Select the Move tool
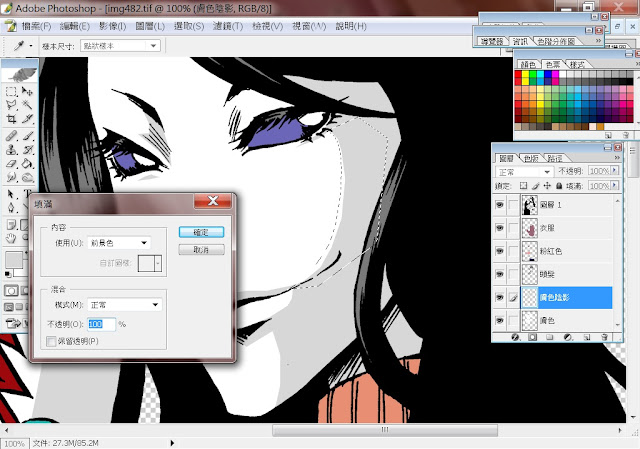Screen dimensions: 640x449 click(27, 91)
